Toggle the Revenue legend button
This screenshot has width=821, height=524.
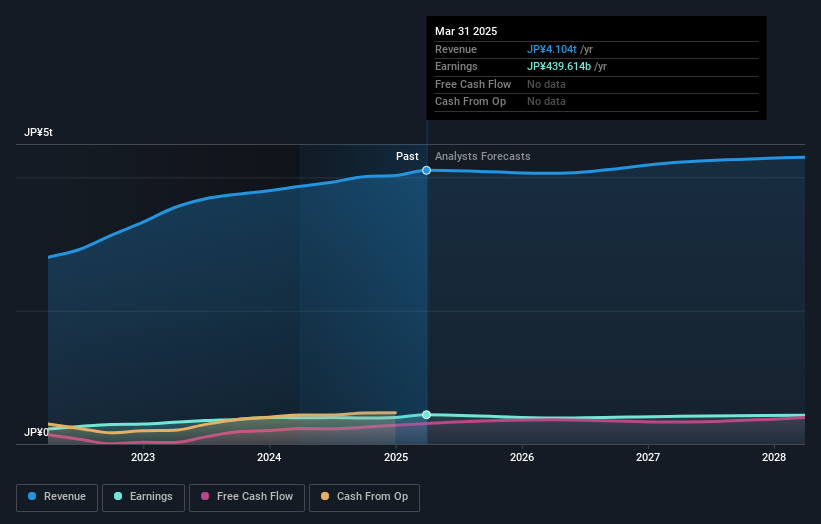(x=57, y=497)
